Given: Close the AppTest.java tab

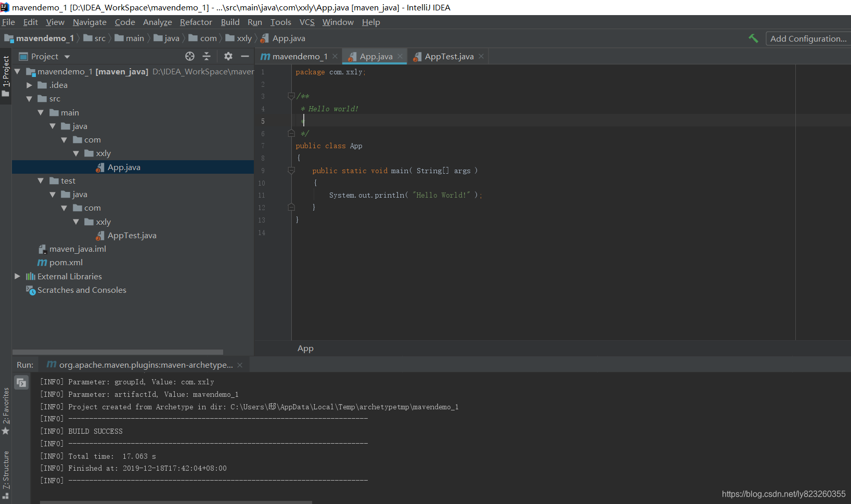Looking at the screenshot, I should [x=481, y=56].
